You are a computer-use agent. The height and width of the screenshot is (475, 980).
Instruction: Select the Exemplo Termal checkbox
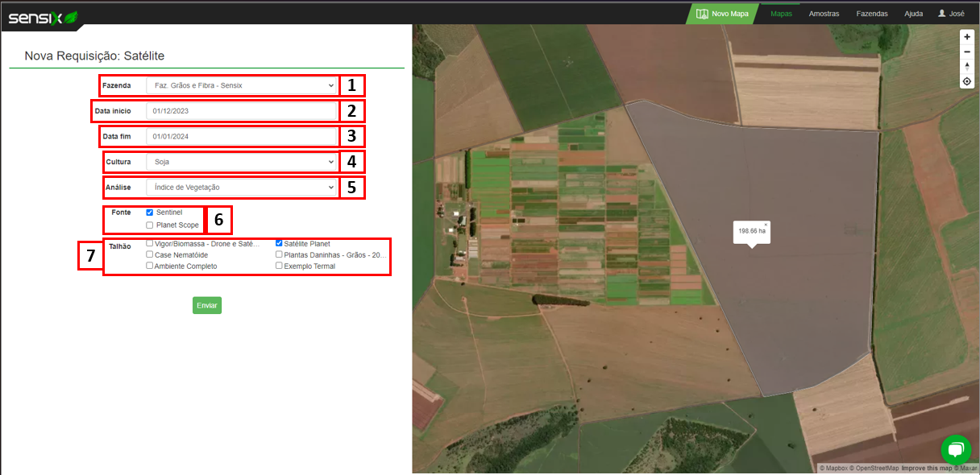279,266
